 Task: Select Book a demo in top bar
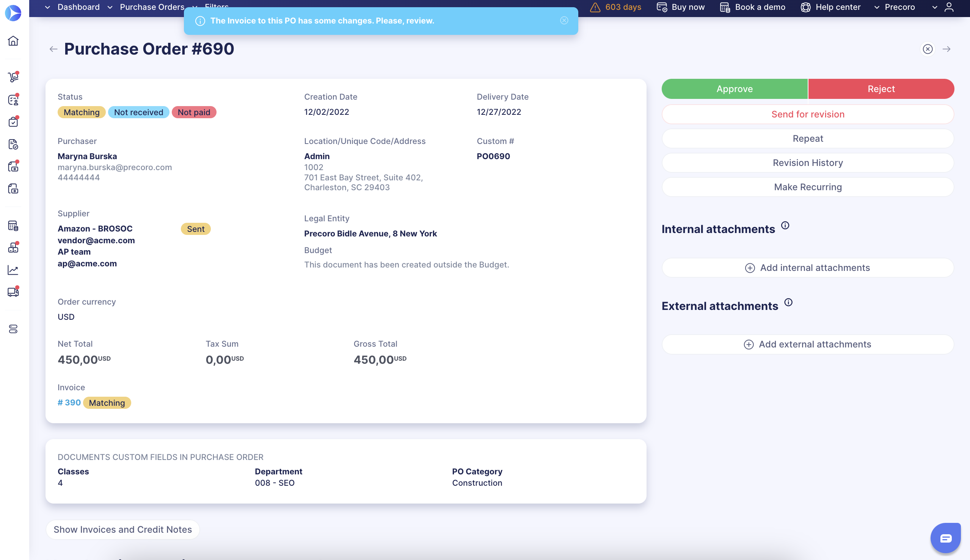coord(752,7)
